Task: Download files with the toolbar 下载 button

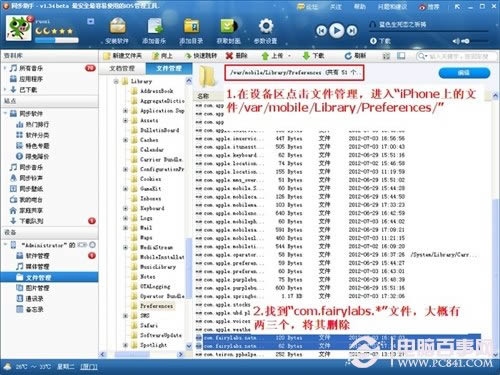Action: coord(313,56)
